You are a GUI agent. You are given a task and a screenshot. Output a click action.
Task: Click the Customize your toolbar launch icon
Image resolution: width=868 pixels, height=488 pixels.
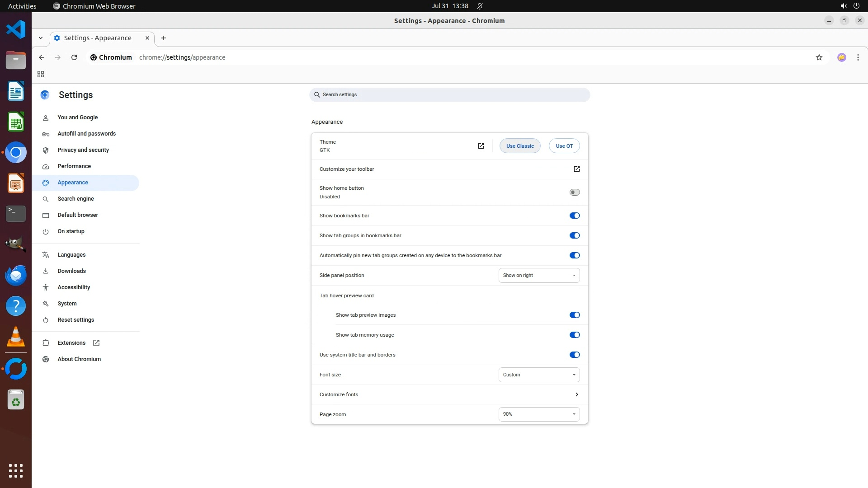tap(576, 169)
